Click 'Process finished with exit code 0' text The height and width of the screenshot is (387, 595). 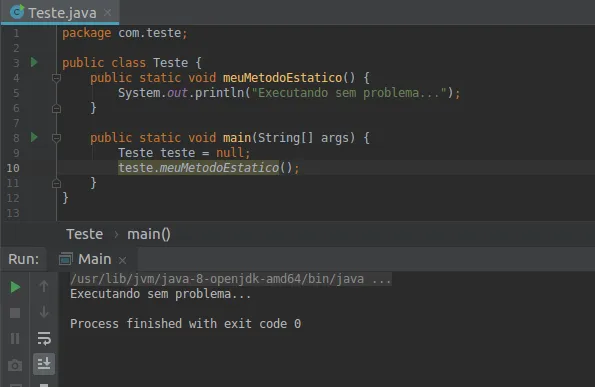coord(186,324)
